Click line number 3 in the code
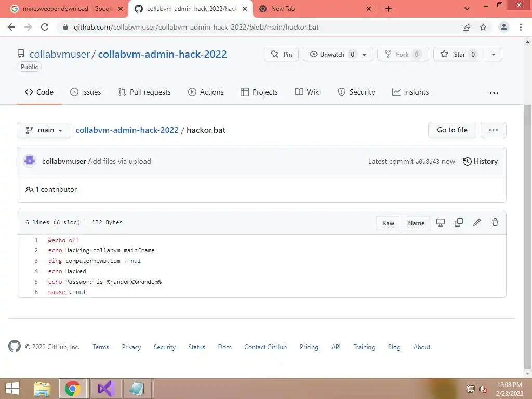This screenshot has height=399, width=532. (36, 261)
